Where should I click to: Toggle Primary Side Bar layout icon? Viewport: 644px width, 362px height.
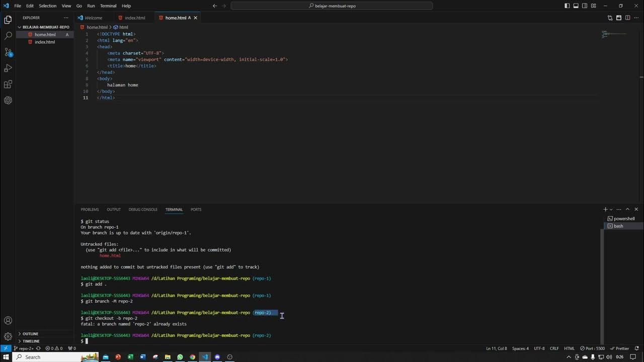coord(567,6)
